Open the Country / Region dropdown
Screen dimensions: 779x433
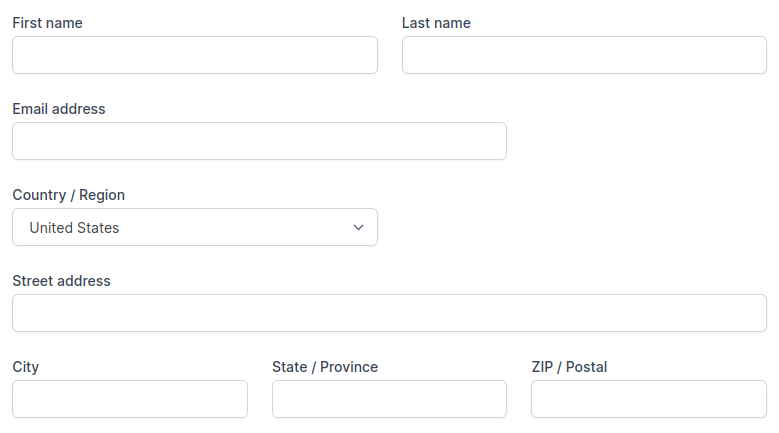click(195, 227)
